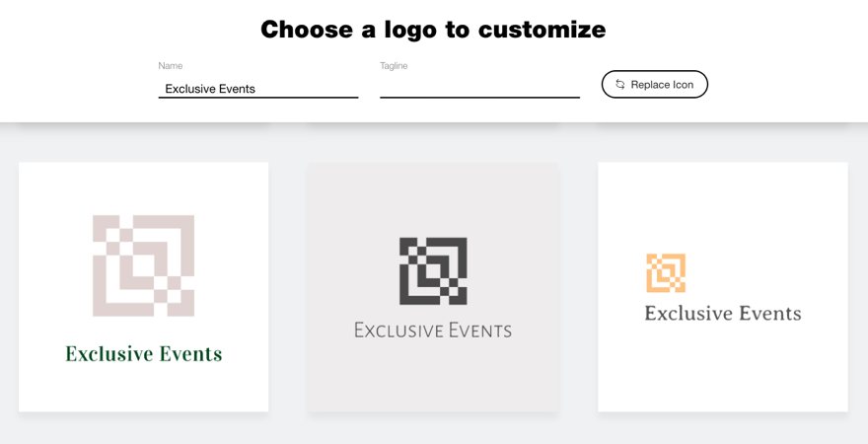Screen dimensions: 868x444
Task: Select the small orange geometric logo icon
Action: 666,273
